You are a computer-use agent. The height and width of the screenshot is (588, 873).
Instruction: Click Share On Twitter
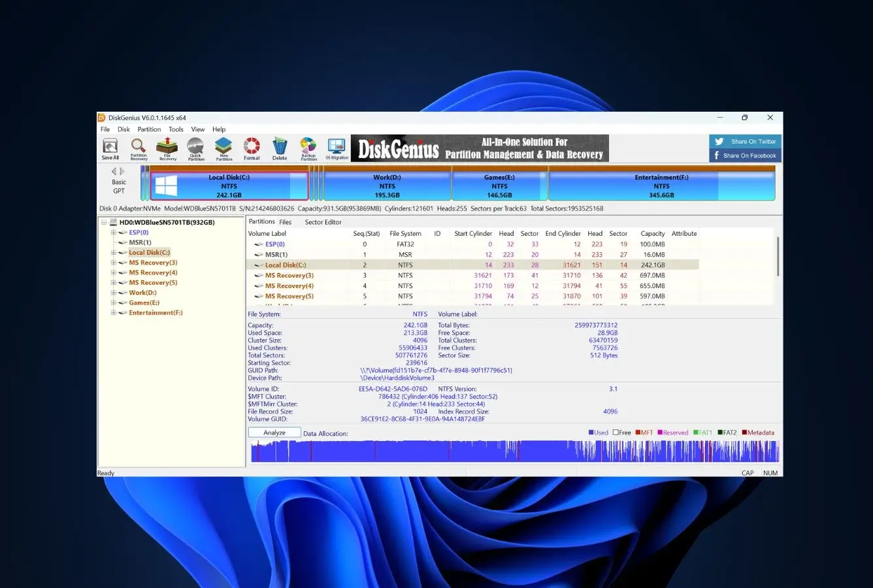click(746, 142)
